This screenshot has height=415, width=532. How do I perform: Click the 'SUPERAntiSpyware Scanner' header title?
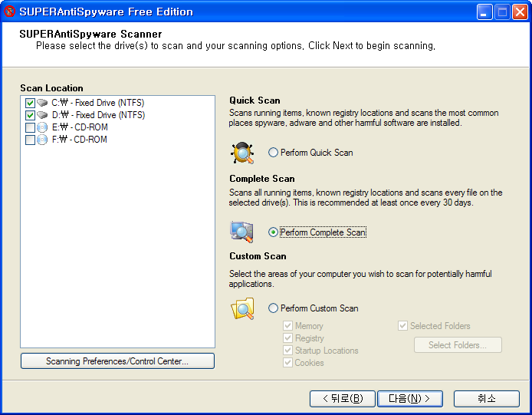(90, 34)
